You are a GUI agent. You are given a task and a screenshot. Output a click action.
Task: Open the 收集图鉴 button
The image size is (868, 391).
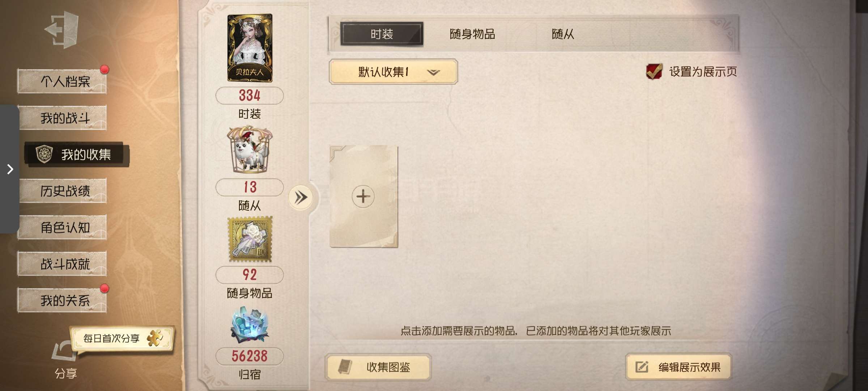click(378, 367)
